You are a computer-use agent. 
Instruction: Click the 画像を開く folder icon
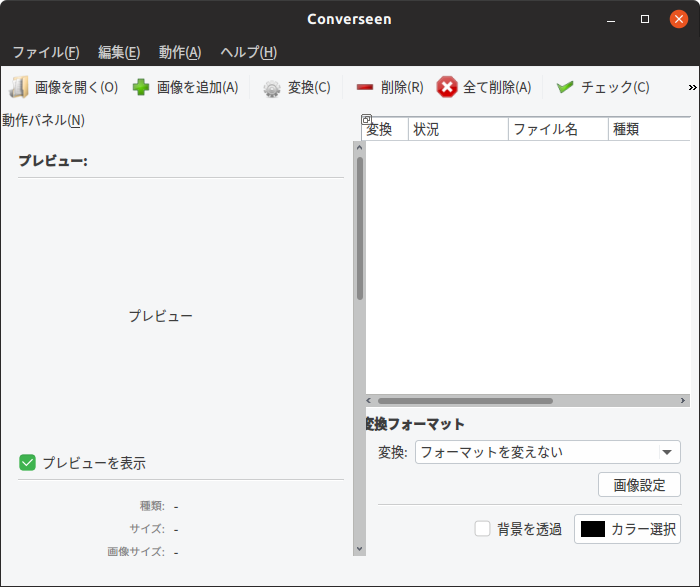coord(18,87)
